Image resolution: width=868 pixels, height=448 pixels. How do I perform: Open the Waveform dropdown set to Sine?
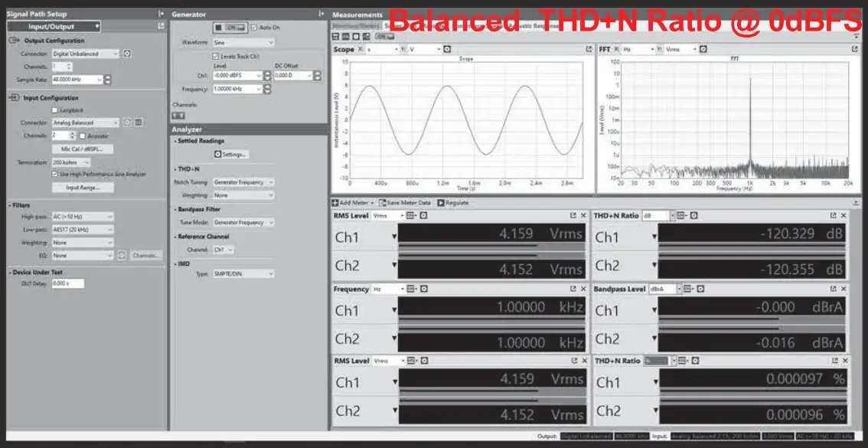click(x=243, y=43)
